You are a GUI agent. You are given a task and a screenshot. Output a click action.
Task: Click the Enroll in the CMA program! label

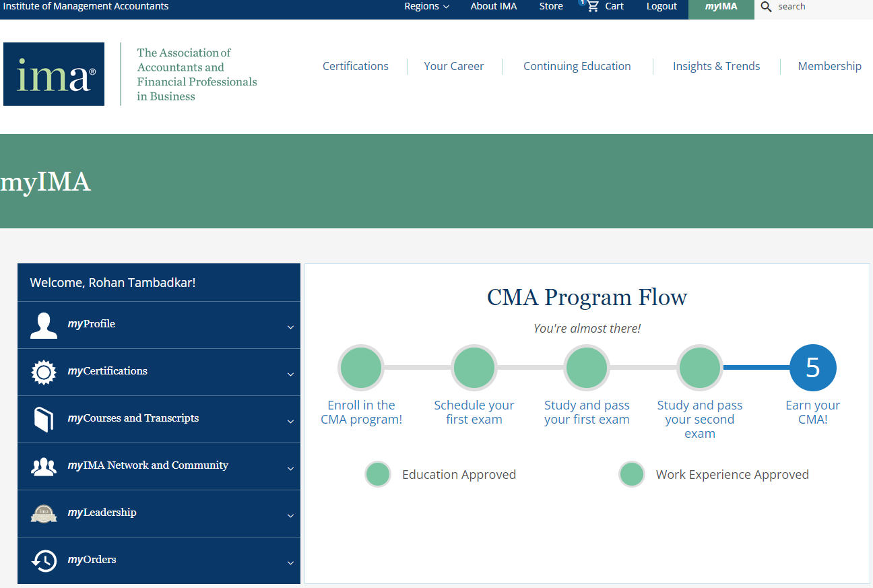(x=361, y=412)
